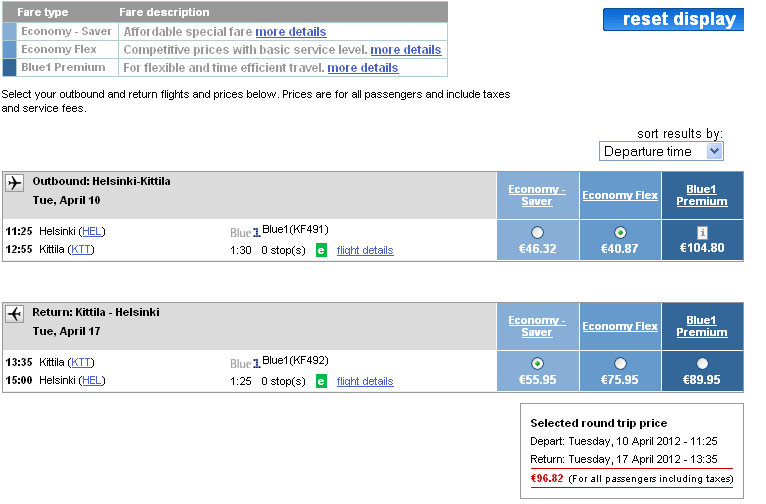Click the Blue1 Premium dark blue swatch
766x504 pixels.
tap(9, 67)
